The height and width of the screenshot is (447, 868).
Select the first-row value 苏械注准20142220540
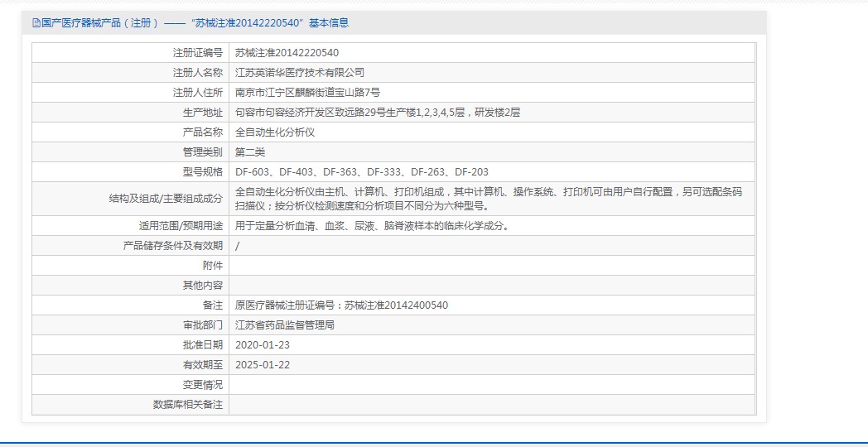[287, 53]
